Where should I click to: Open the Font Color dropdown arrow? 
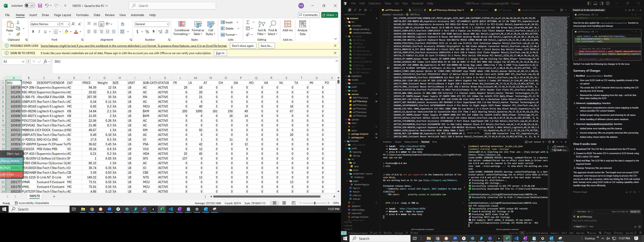[80, 32]
